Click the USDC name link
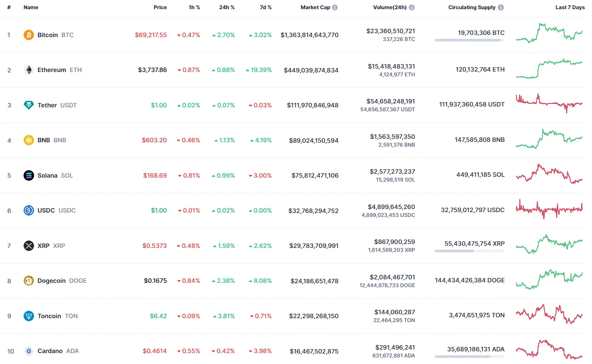The image size is (592, 364). point(46,210)
